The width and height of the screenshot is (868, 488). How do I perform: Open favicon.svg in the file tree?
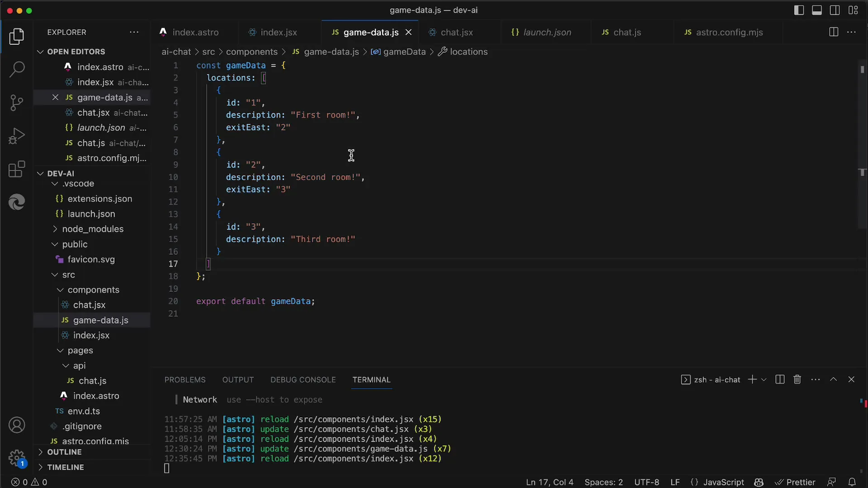click(91, 259)
